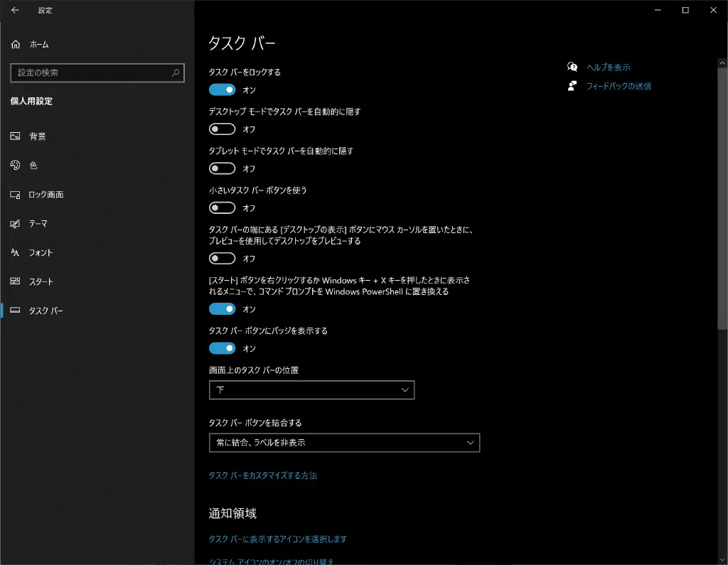
Task: Open タスク バーをカスタマイズする方法 link
Action: click(262, 475)
